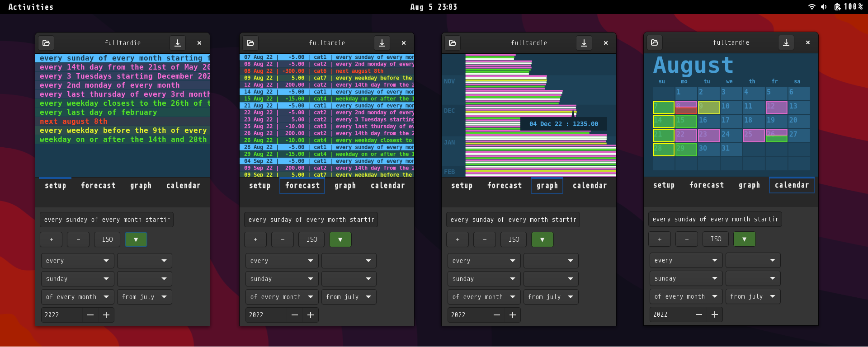Open 'sunday' dropdown in fourth window
Viewport: 868px width, 347px height.
[x=686, y=278]
